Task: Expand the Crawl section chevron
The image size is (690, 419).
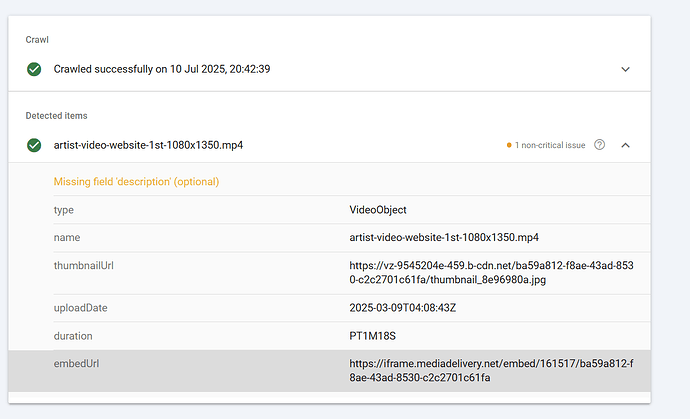Action: (x=626, y=69)
